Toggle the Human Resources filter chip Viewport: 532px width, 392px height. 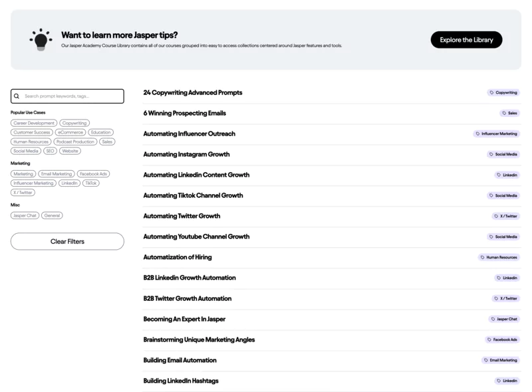pos(31,142)
